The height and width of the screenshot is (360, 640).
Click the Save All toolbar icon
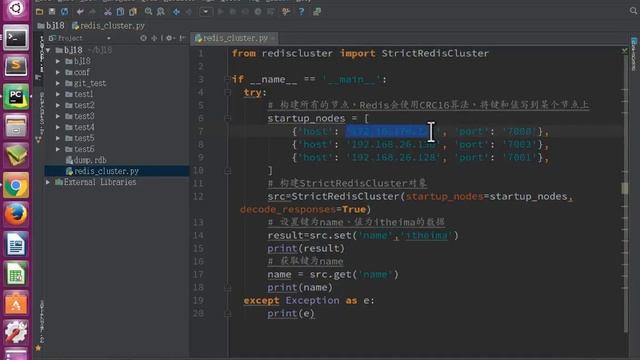pyautogui.click(x=52, y=12)
